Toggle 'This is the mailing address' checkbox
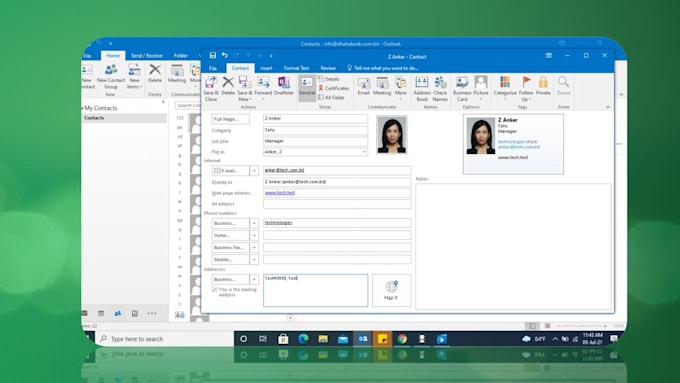This screenshot has height=383, width=680. 214,289
